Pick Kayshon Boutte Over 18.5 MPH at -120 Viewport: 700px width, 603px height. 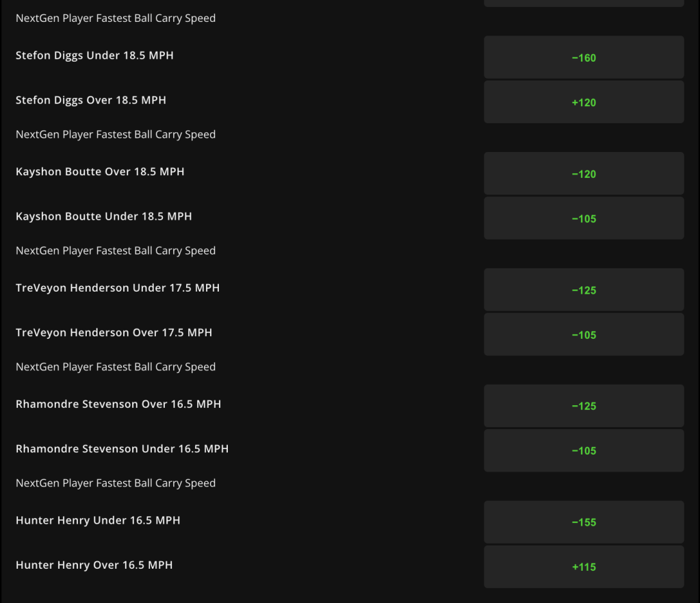coord(584,173)
